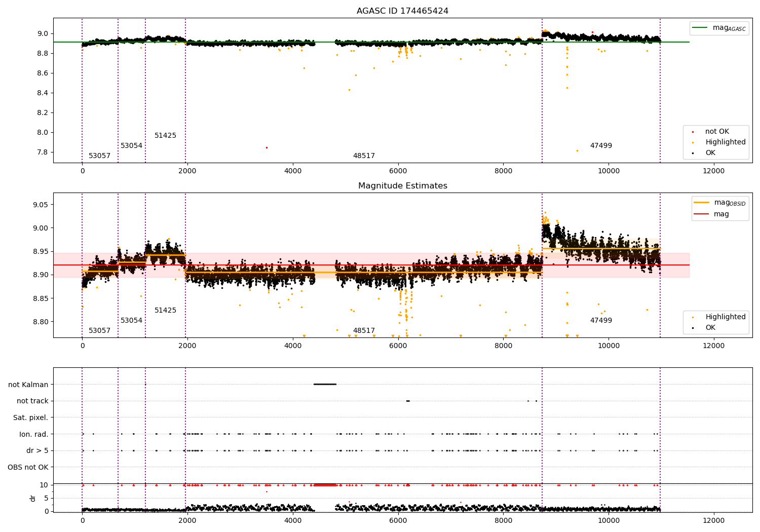Click the 'not Kalman' flag row label
Screen dimensions: 760x532
[28, 385]
